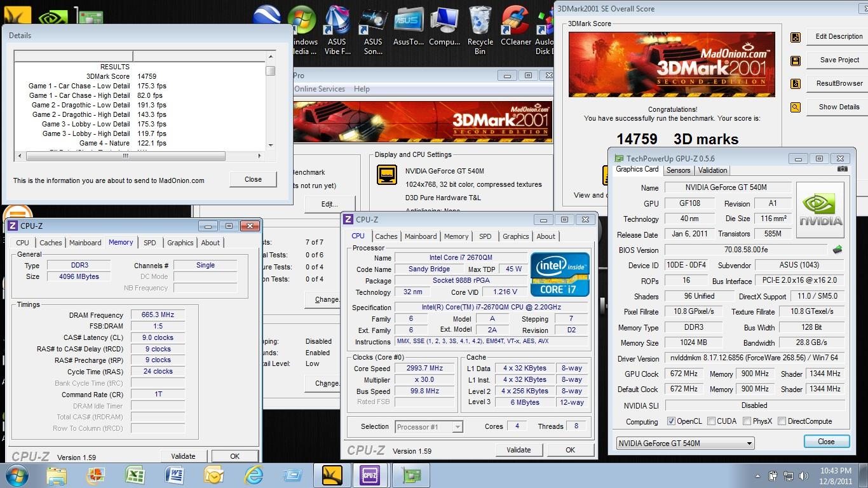This screenshot has height=488, width=868.
Task: Click the ResultBrowser document icon
Action: 795,84
